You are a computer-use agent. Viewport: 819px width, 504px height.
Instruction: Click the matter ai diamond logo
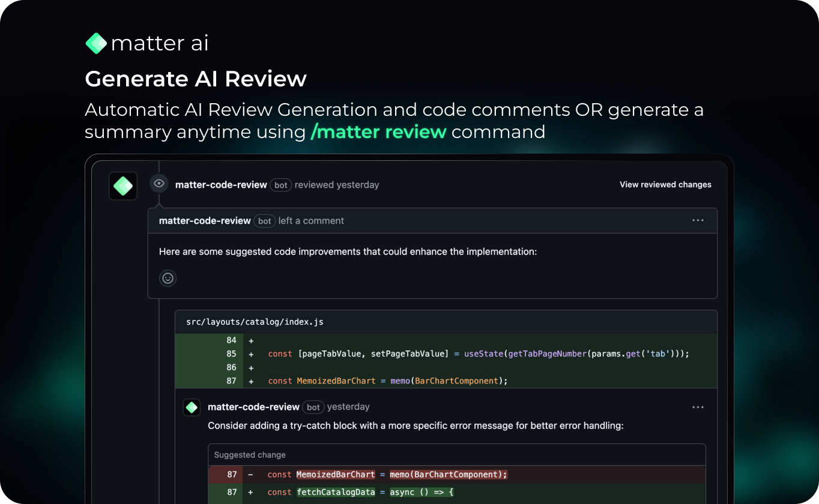tap(96, 43)
